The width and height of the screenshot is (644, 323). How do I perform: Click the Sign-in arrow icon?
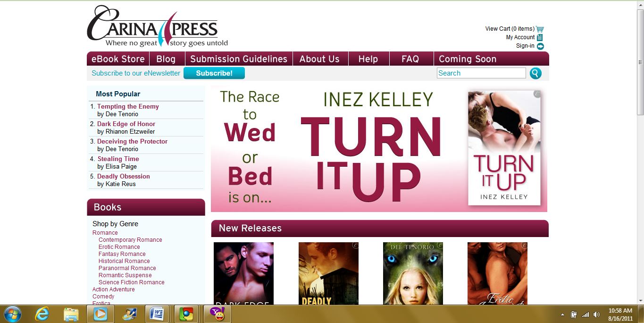pos(540,46)
